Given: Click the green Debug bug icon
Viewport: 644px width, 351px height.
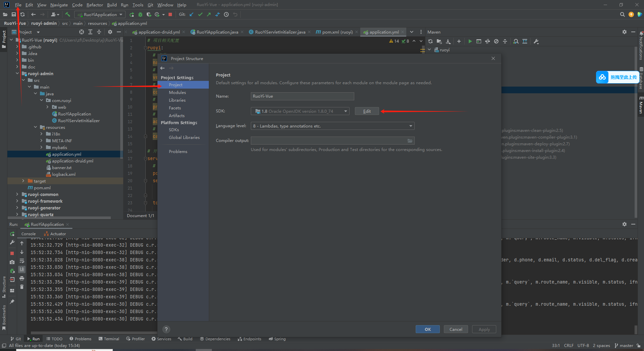Looking at the screenshot, I should pos(140,14).
